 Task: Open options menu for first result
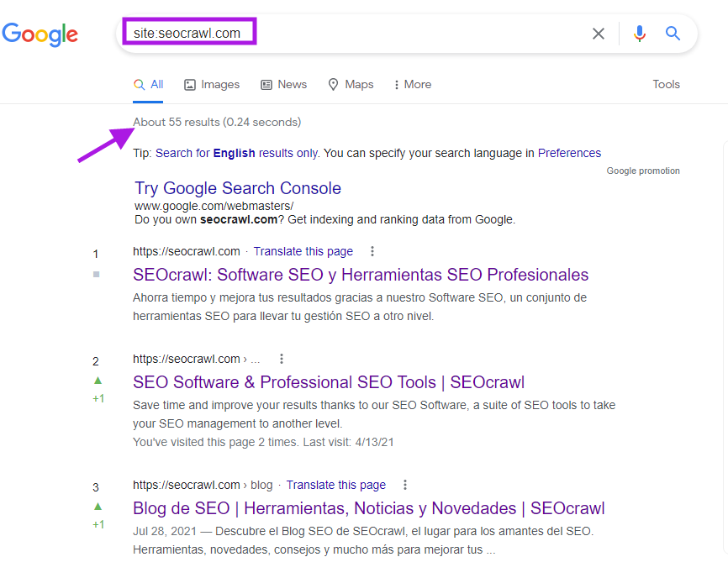click(372, 251)
